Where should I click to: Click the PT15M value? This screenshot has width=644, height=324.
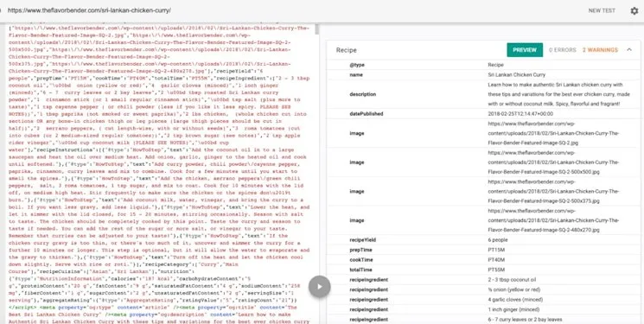[496, 250]
